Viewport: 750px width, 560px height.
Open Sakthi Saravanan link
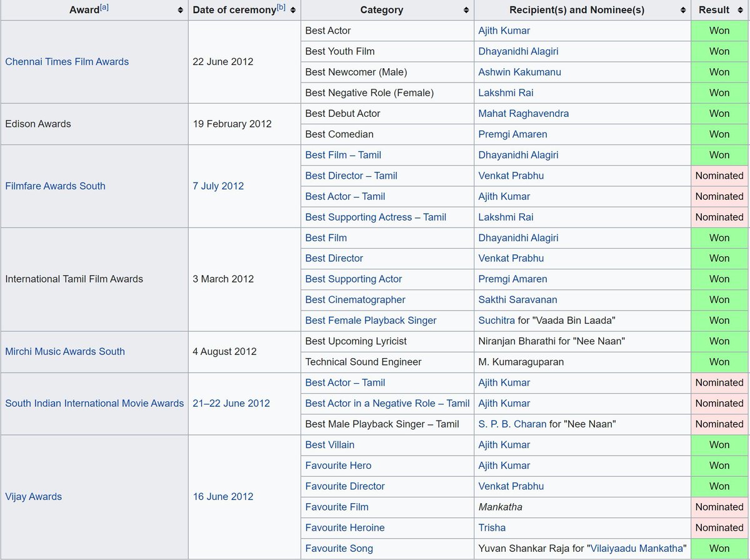(518, 299)
